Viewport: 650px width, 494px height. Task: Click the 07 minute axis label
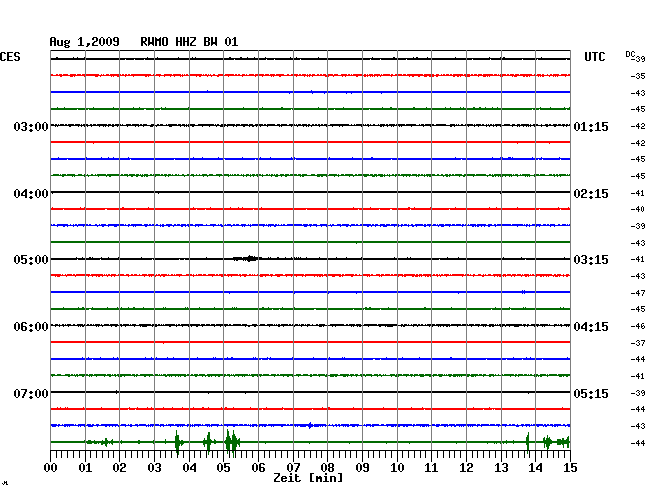(293, 467)
